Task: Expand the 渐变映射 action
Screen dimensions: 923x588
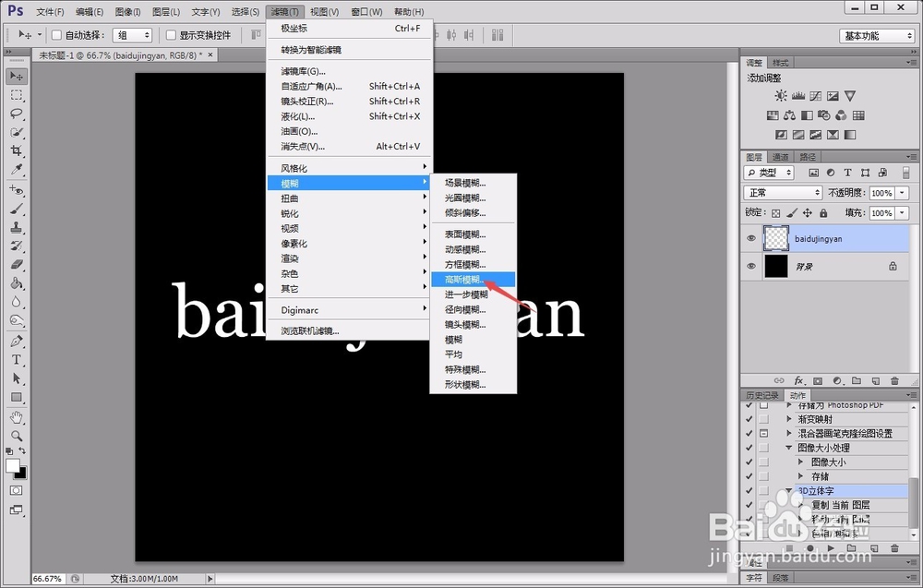Action: point(789,419)
